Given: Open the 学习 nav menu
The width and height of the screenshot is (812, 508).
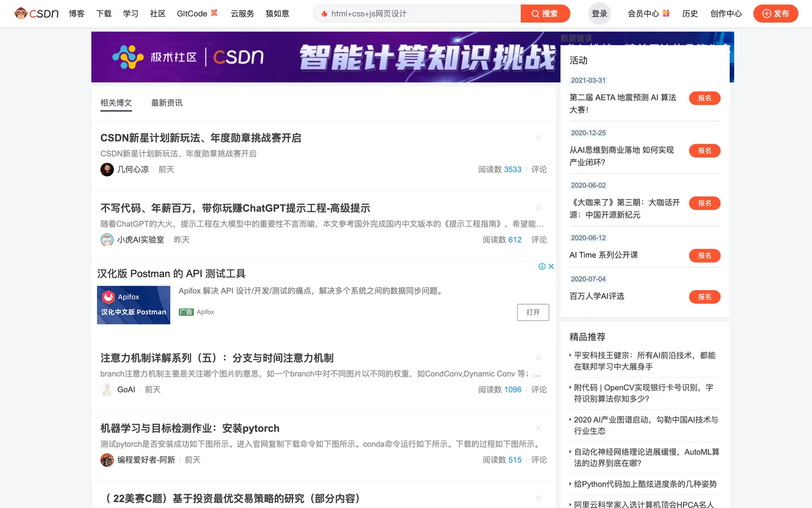Looking at the screenshot, I should click(131, 14).
